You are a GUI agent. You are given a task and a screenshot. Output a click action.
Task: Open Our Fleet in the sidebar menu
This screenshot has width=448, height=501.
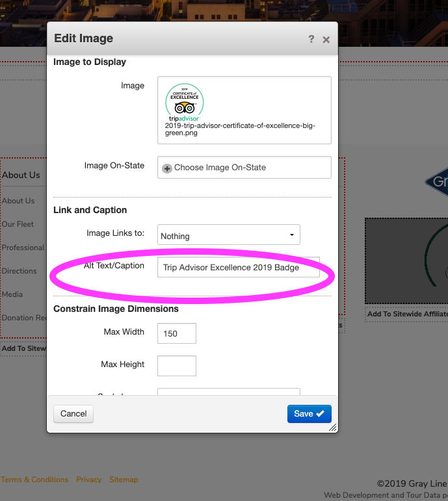[18, 224]
